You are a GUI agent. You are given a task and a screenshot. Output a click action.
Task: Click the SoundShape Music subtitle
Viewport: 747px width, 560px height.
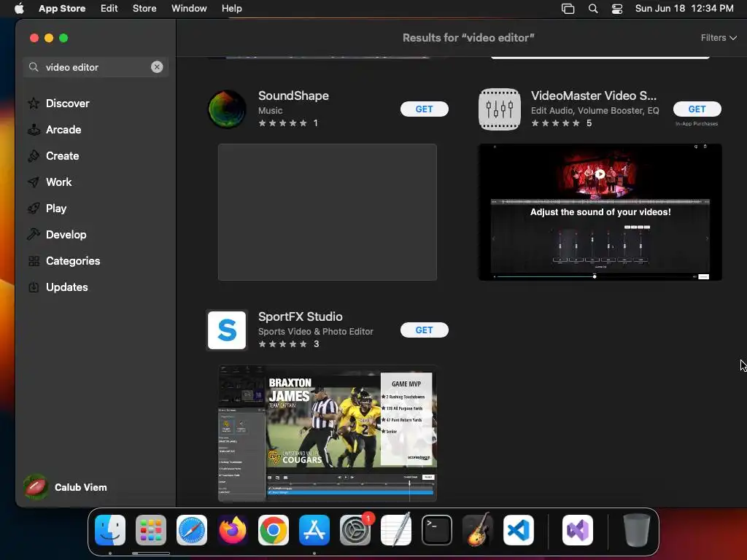[270, 111]
